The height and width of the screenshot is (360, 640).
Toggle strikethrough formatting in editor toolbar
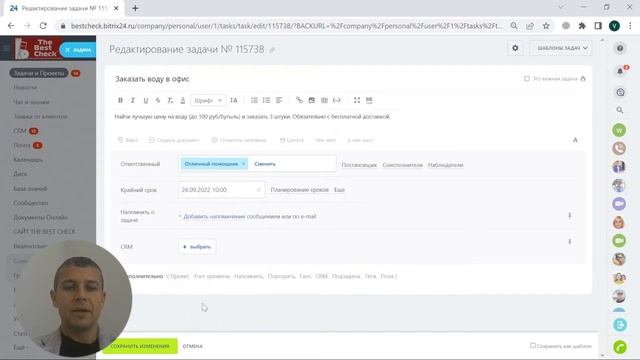pyautogui.click(x=158, y=100)
